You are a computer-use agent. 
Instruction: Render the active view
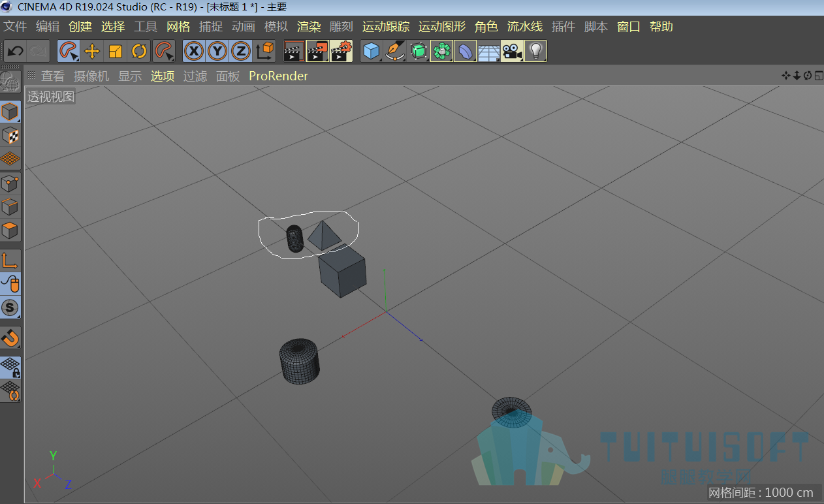294,51
